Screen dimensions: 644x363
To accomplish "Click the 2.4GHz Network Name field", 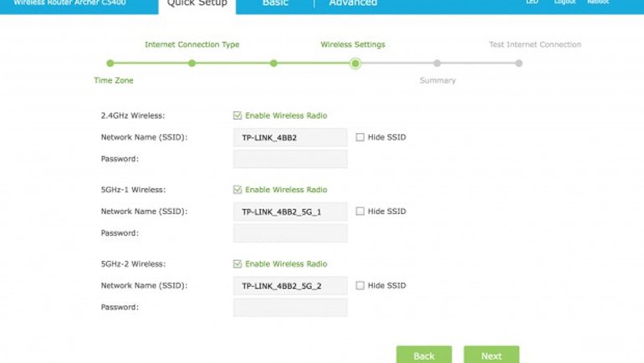I will pos(290,137).
